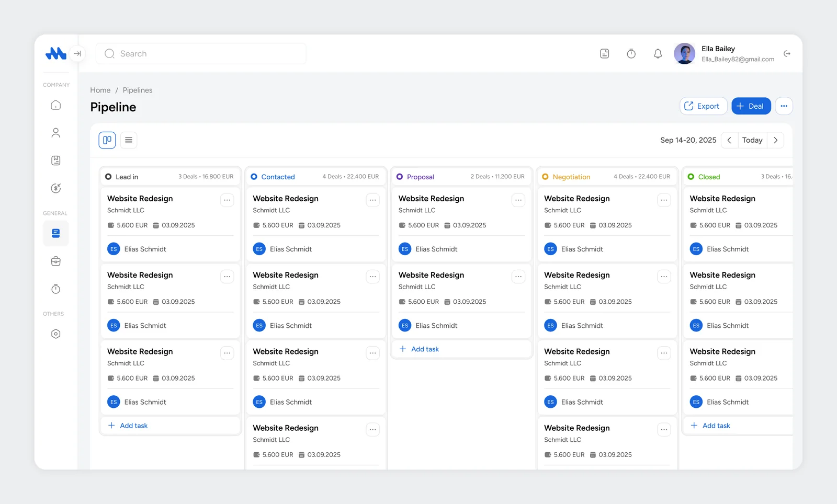The image size is (837, 504).
Task: Open options menu on third Negotiation card
Action: [x=664, y=353]
